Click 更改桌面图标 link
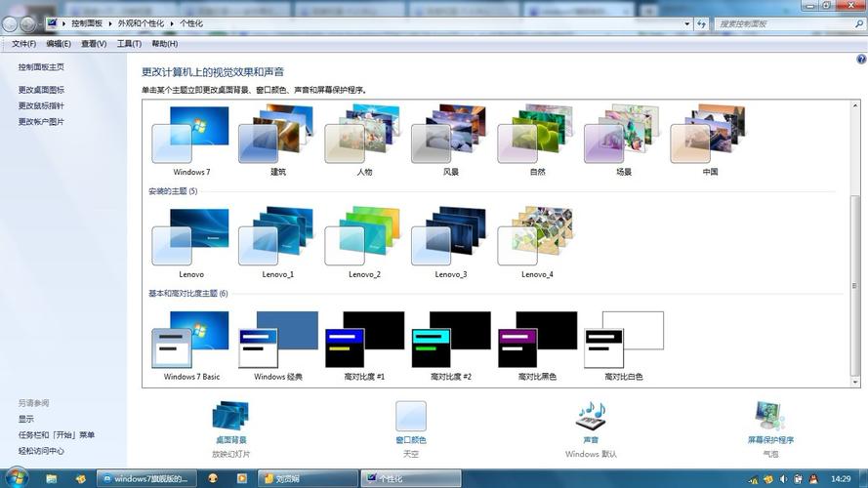Screen dimensions: 868x488 click(41, 90)
